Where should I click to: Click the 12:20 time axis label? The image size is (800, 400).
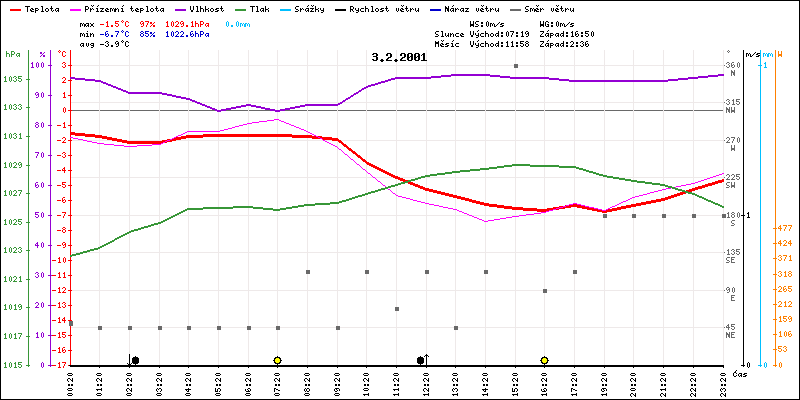[426, 383]
